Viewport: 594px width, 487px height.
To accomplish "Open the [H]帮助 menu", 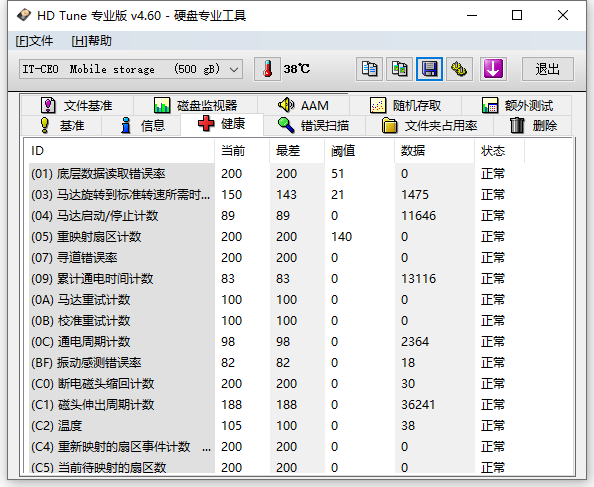I will point(91,41).
